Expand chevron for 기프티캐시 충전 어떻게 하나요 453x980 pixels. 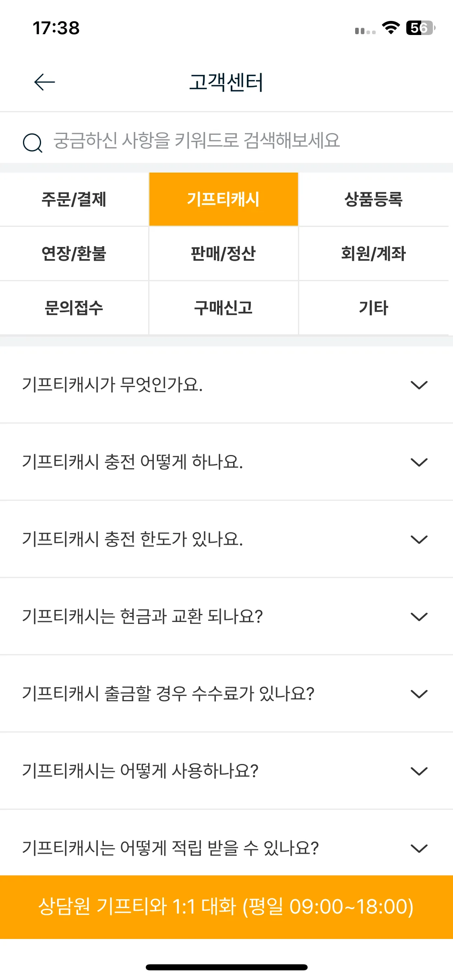[419, 462]
